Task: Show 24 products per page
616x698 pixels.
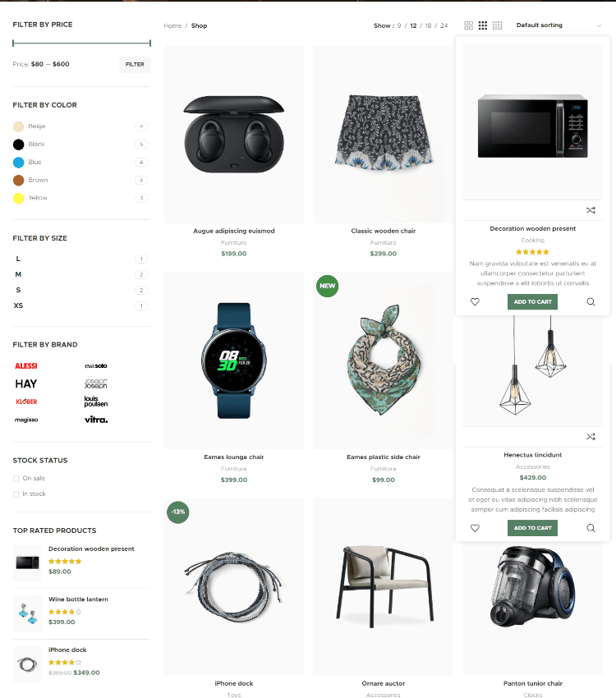Action: [x=444, y=25]
